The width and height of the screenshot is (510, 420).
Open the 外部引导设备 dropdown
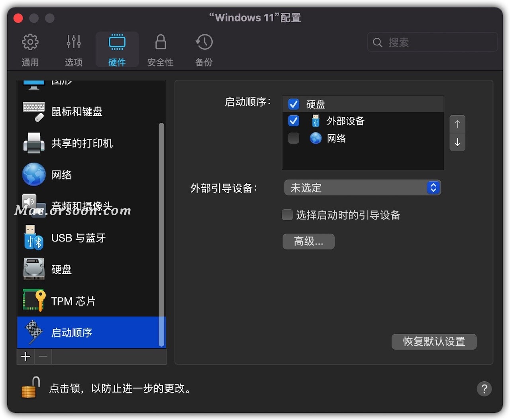(x=362, y=188)
